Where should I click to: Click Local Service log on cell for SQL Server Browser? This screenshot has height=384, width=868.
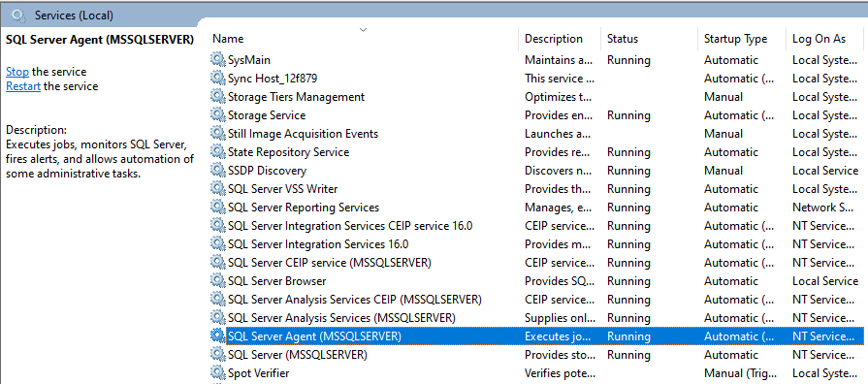(x=824, y=281)
